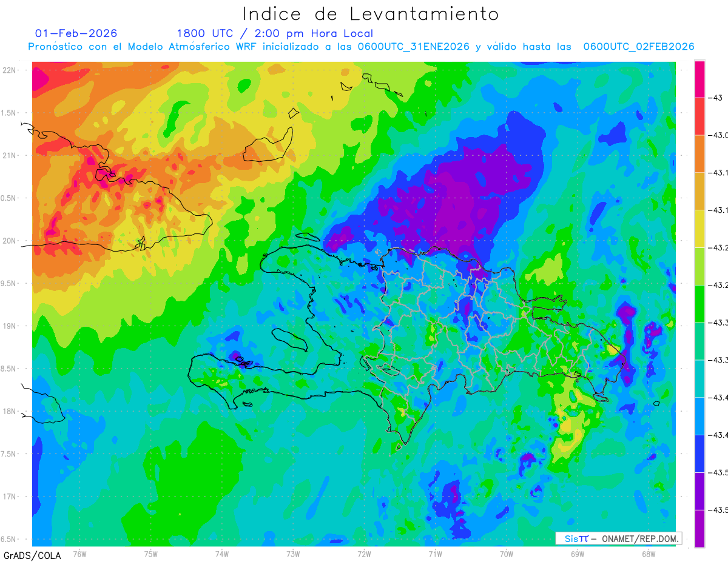Select the pure green colorbar swatch
Viewport: 728px width, 562px height.
pyautogui.click(x=699, y=304)
